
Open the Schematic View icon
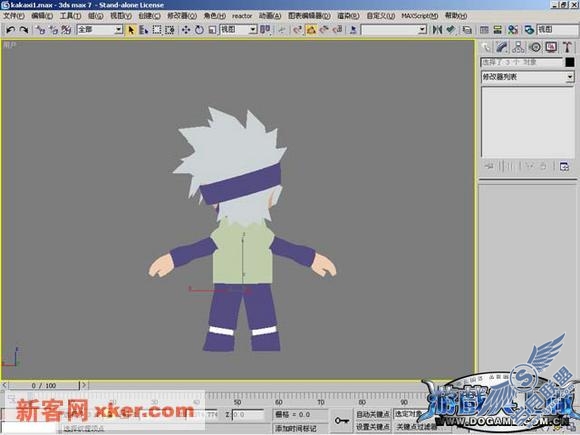coord(498,30)
